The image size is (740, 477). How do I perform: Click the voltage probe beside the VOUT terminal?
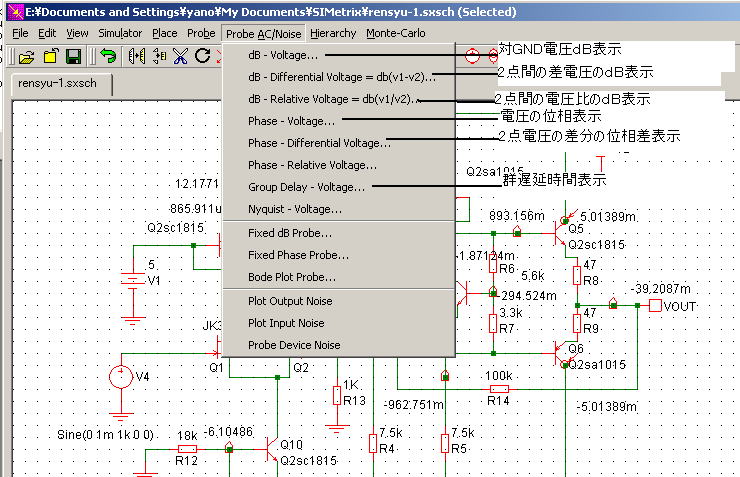click(613, 303)
